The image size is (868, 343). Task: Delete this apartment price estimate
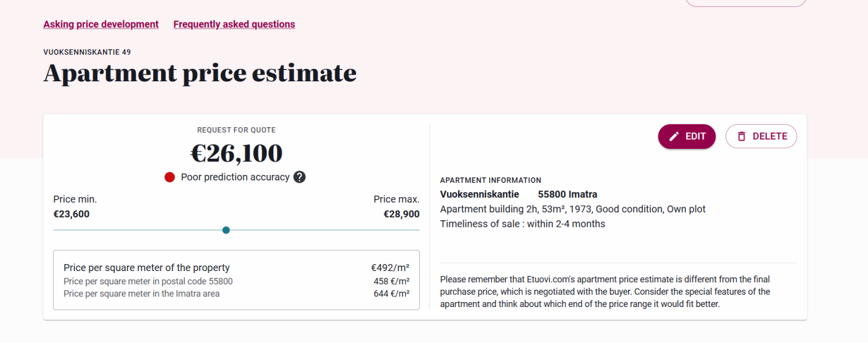point(761,136)
